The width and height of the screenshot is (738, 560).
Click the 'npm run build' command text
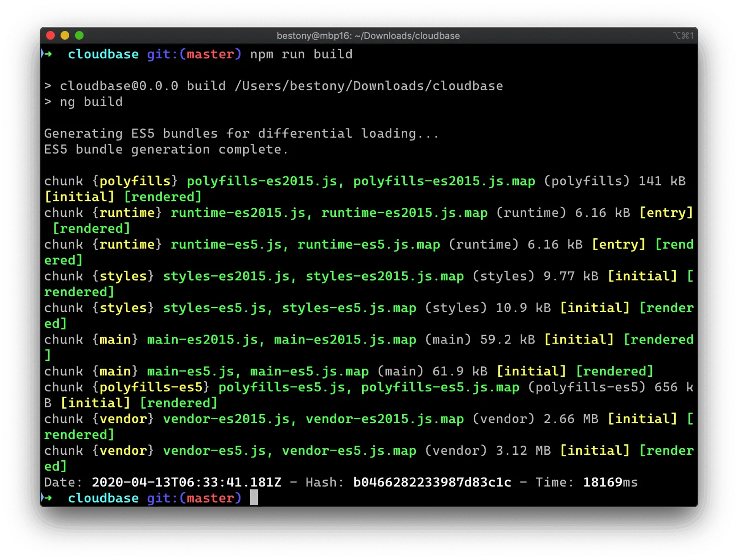301,54
